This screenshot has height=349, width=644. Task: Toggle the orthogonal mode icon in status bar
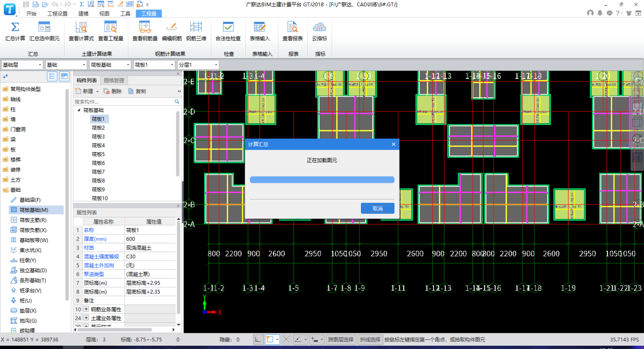point(258,340)
